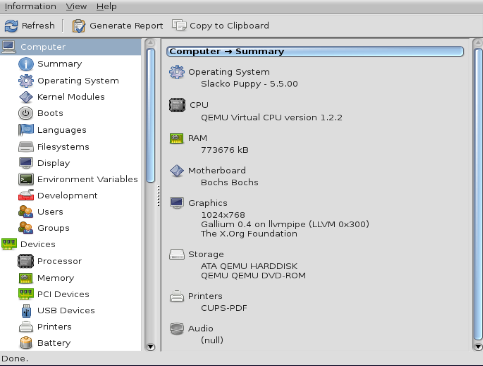This screenshot has height=366, width=483.
Task: Click the USB Devices plug icon
Action: [26, 311]
